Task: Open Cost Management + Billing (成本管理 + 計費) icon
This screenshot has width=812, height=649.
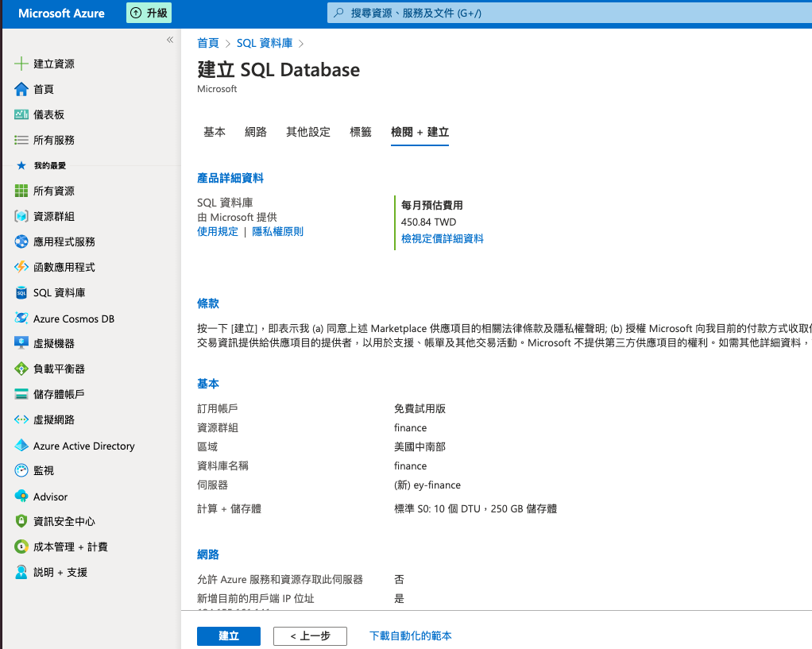Action: coord(21,547)
